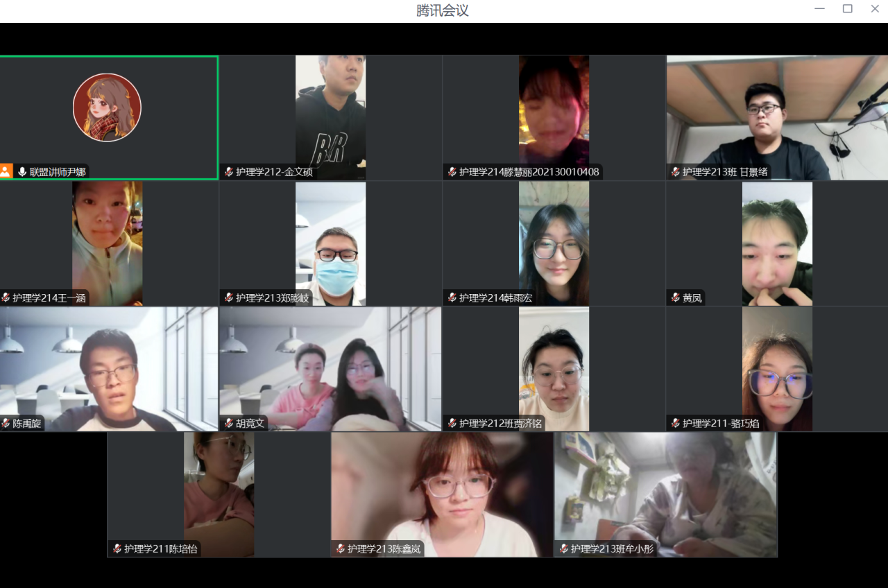
Task: Select the cartoon avatar of 联盟讲师尹娜
Action: point(107,107)
